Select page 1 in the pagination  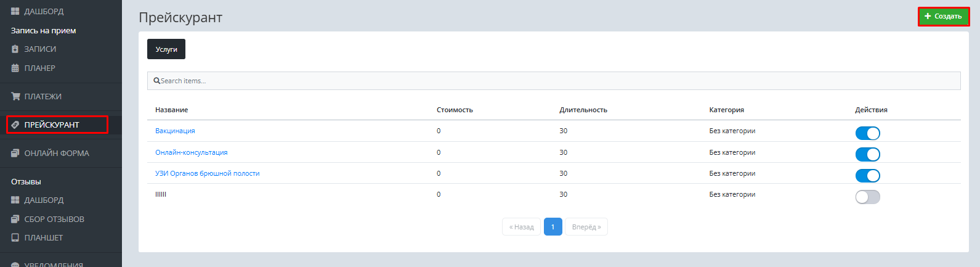click(553, 227)
